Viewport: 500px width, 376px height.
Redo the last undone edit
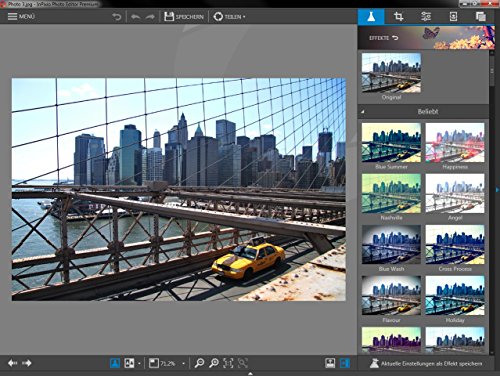[x=150, y=17]
